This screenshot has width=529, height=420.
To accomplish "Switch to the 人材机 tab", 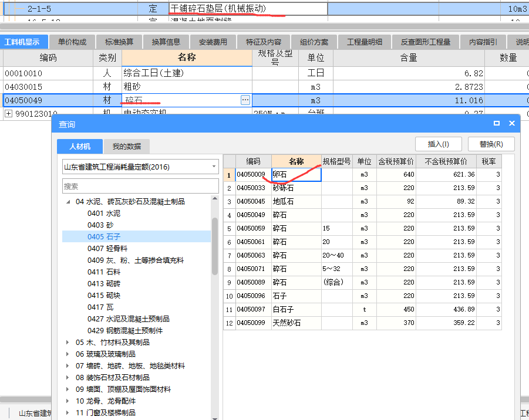I will 80,146.
